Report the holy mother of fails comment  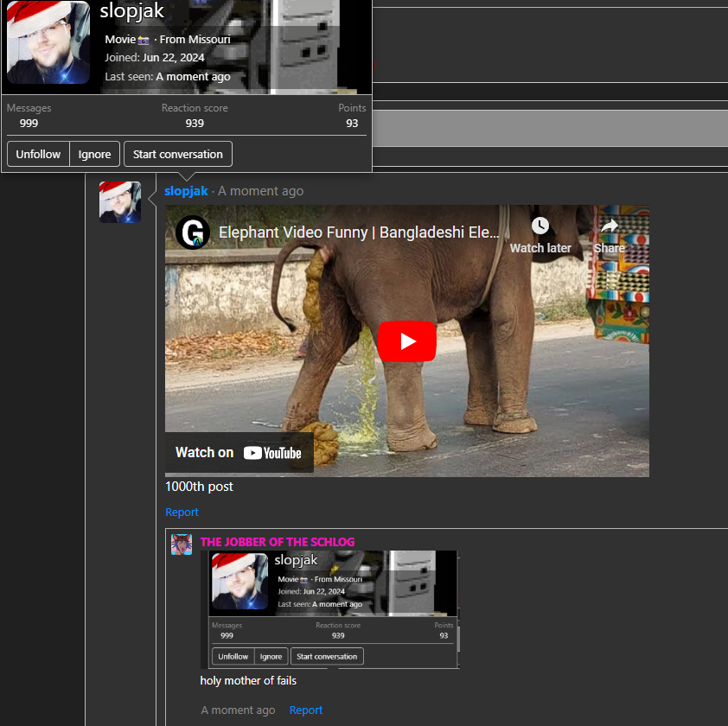click(x=305, y=710)
